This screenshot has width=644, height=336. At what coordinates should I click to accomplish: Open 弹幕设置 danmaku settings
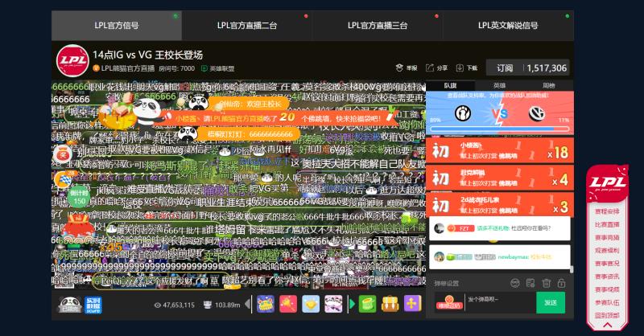click(x=447, y=283)
